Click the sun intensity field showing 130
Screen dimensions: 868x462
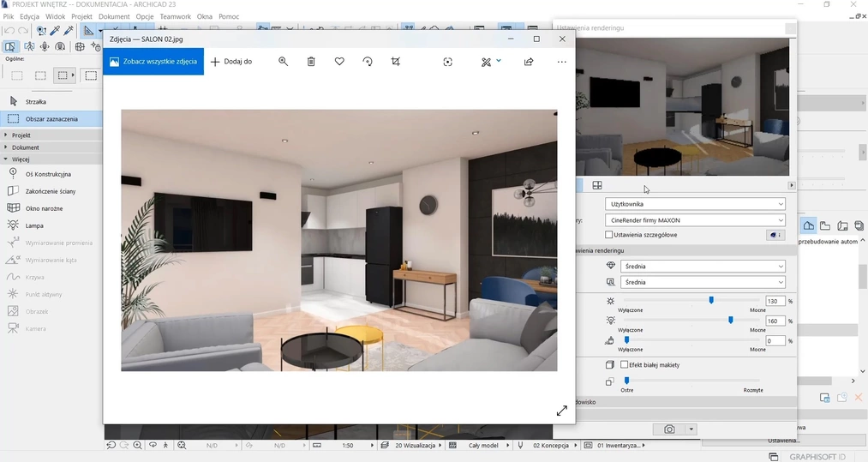[x=775, y=302]
